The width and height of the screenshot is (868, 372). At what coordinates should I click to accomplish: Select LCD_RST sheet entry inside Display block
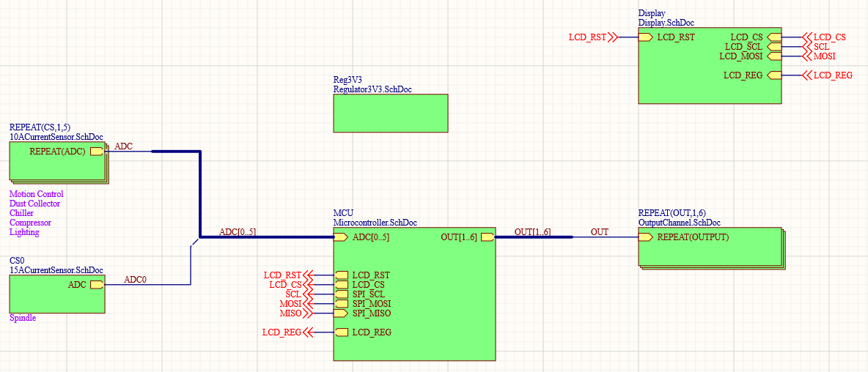coord(666,37)
